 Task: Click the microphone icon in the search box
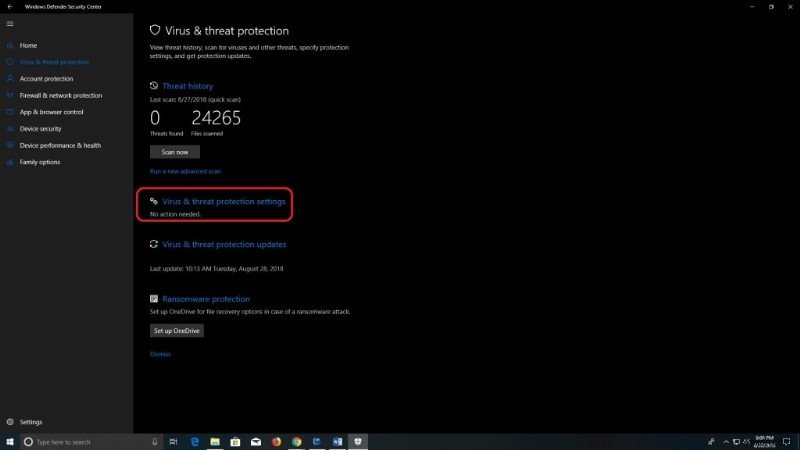(x=154, y=442)
